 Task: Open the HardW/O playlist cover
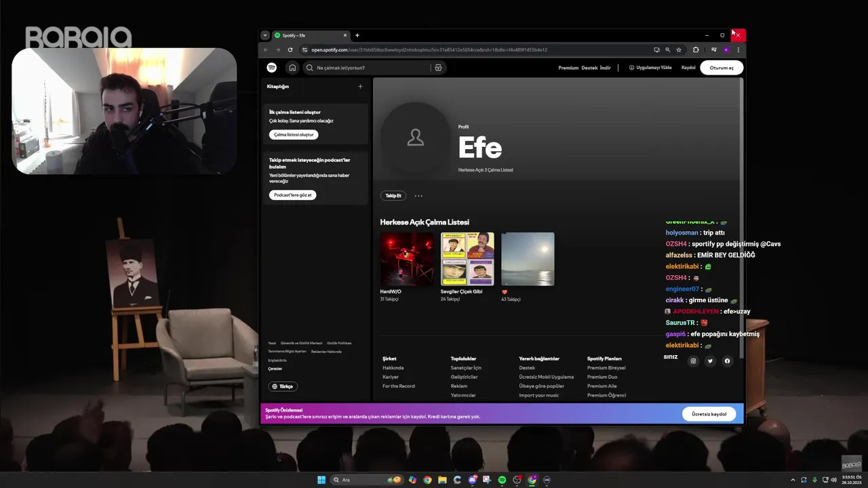coord(407,259)
